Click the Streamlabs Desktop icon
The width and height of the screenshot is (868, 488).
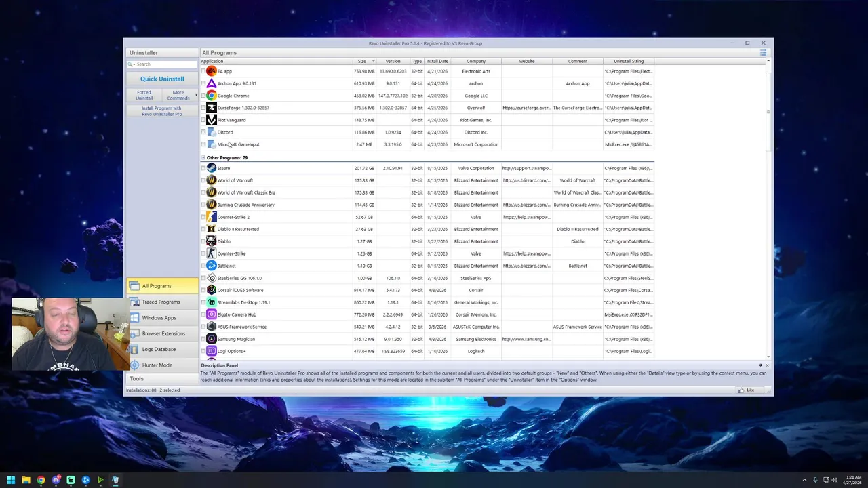[x=212, y=302]
